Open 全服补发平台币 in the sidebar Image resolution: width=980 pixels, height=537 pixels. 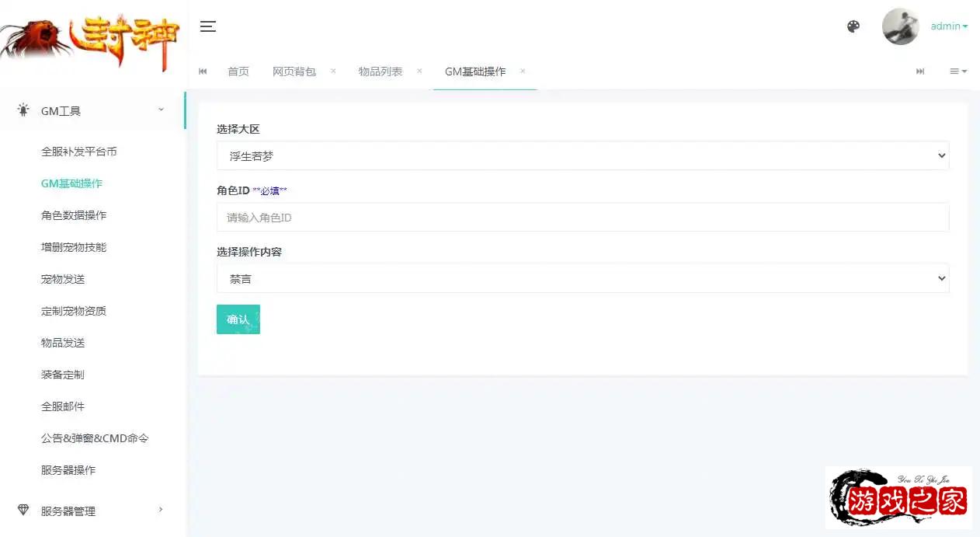(78, 152)
